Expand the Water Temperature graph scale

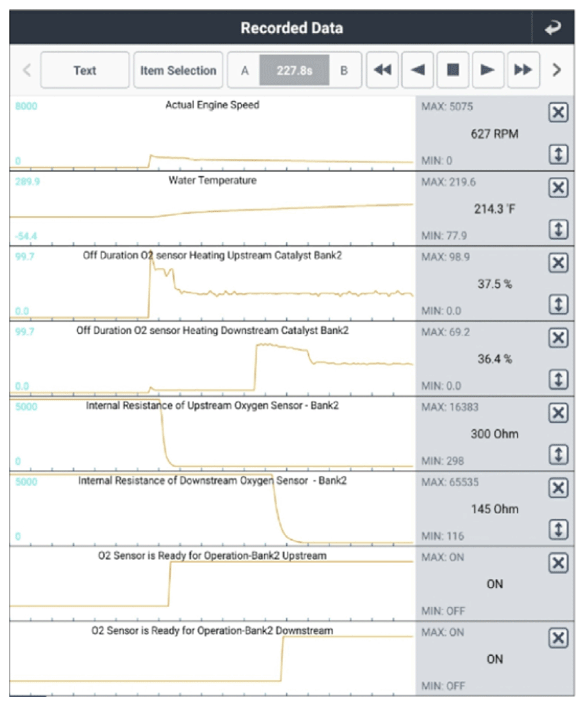click(558, 230)
